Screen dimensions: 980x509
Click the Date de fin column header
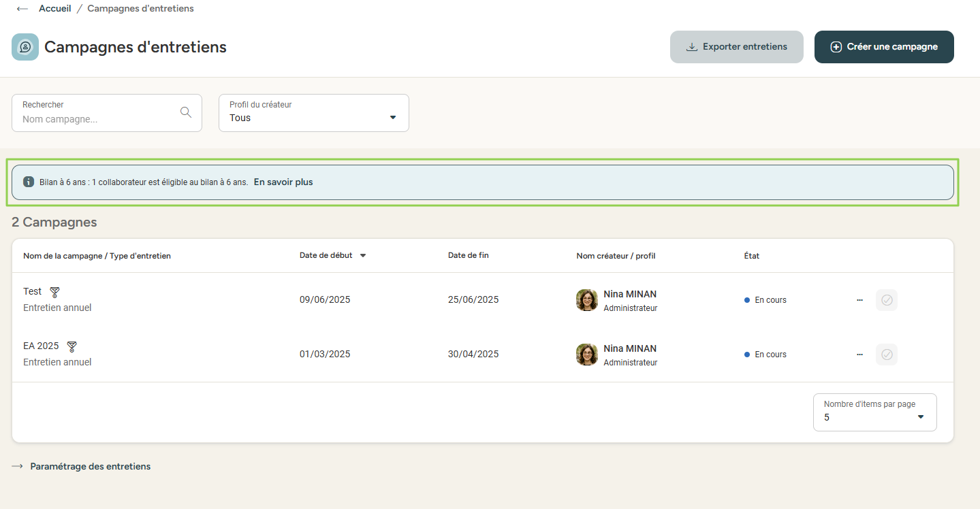468,256
